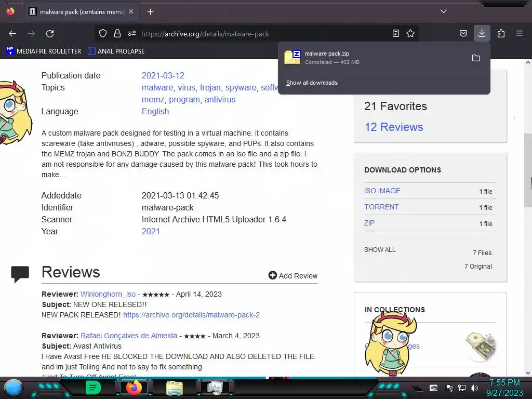Image resolution: width=532 pixels, height=399 pixels.
Task: Open the extensions puzzle icon
Action: (501, 33)
